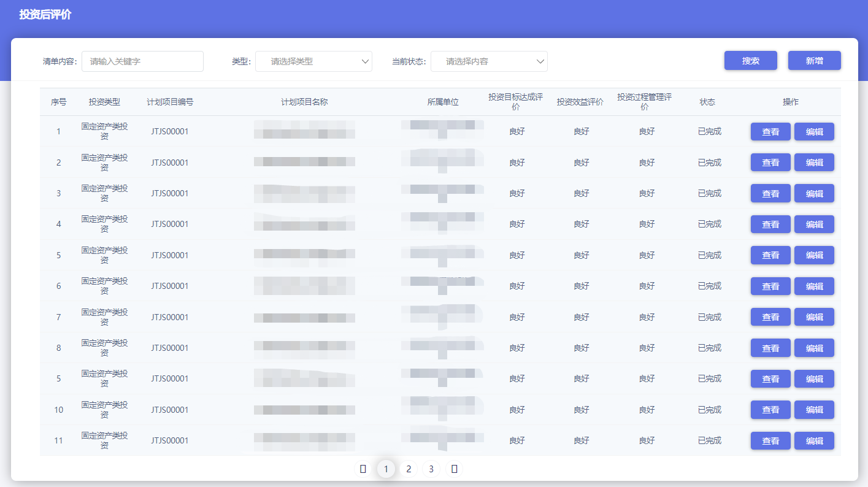The image size is (868, 487).
Task: Open the 类型 select dropdown
Action: pos(313,61)
